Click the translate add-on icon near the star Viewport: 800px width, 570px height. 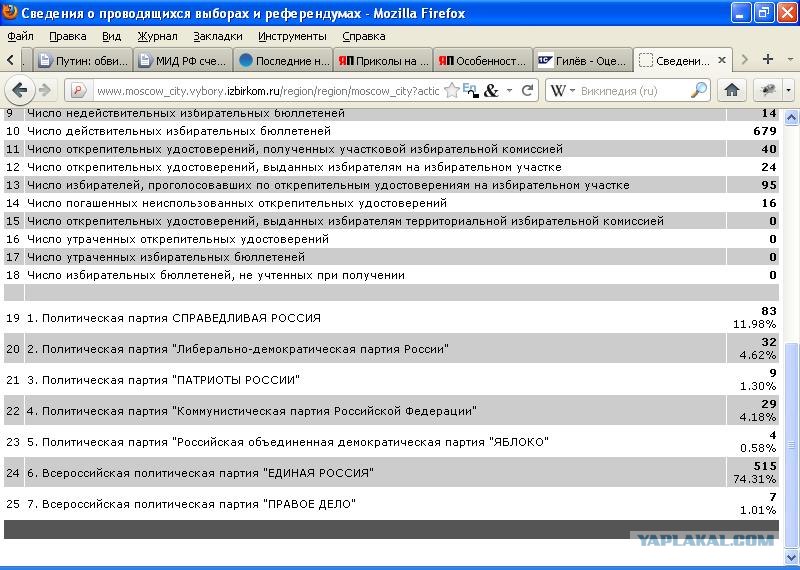pos(469,90)
